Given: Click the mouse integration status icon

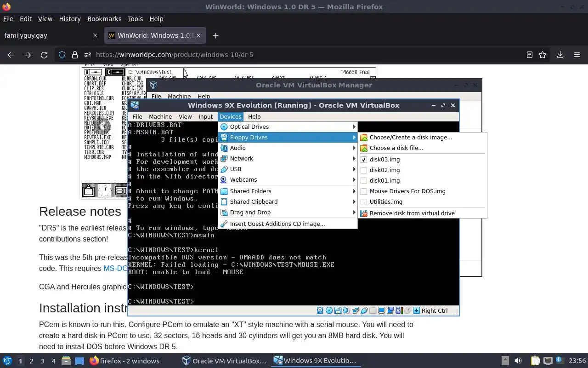Looking at the screenshot, I should pyautogui.click(x=407, y=310).
